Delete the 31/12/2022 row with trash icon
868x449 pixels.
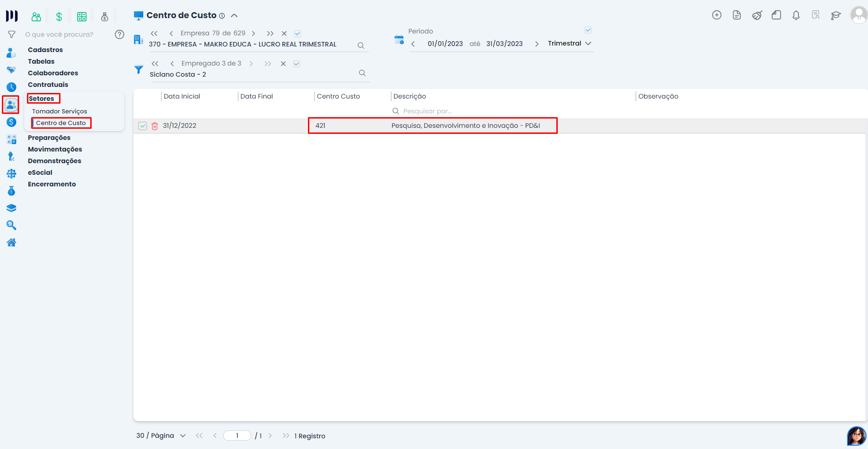tap(155, 126)
